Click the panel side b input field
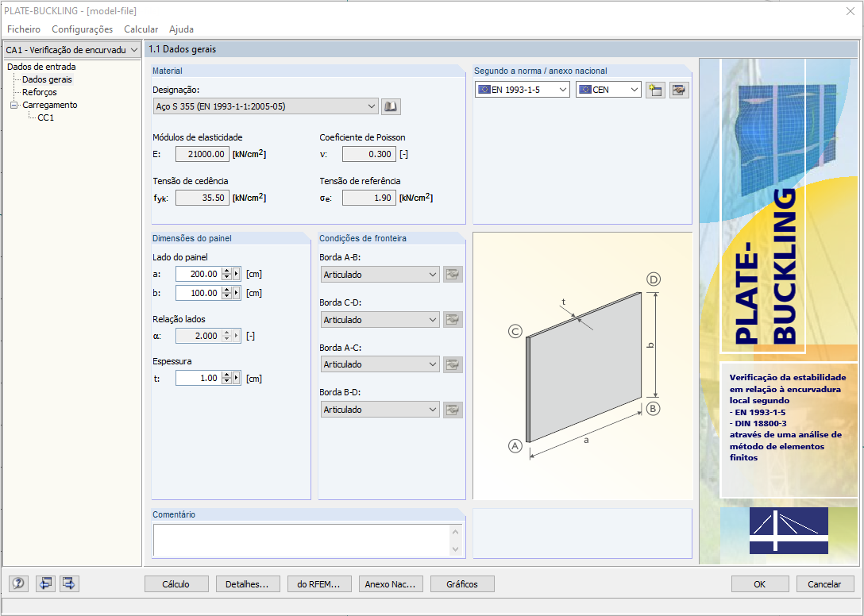Image resolution: width=864 pixels, height=616 pixels. click(x=199, y=293)
